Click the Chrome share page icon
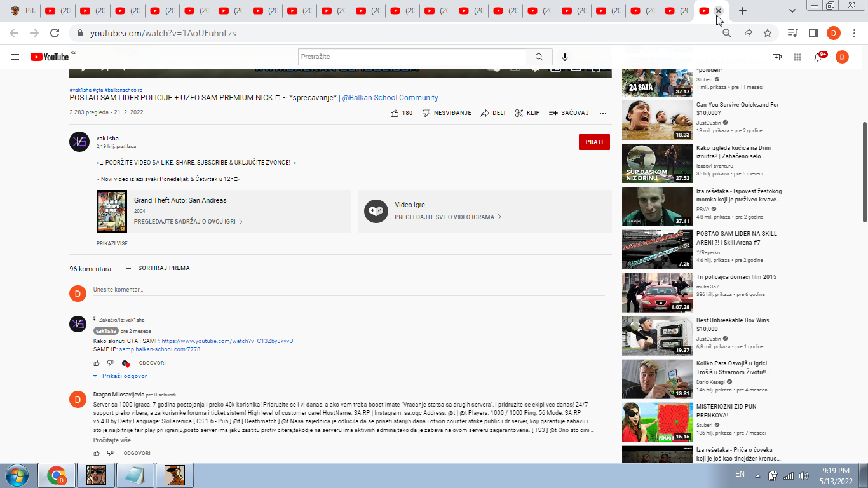868x488 pixels. pyautogui.click(x=747, y=33)
